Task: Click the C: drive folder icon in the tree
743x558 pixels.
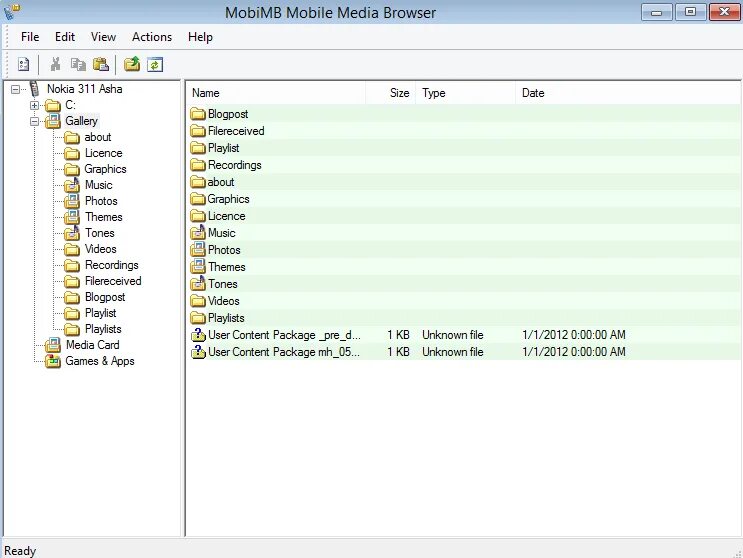Action: 53,105
